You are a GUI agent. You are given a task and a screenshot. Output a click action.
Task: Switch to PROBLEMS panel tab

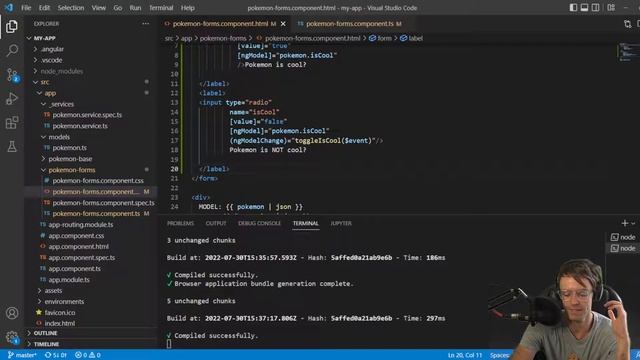point(180,223)
